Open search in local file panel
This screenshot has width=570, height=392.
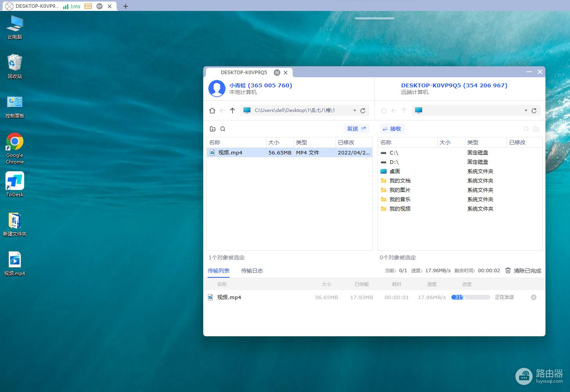coord(223,129)
